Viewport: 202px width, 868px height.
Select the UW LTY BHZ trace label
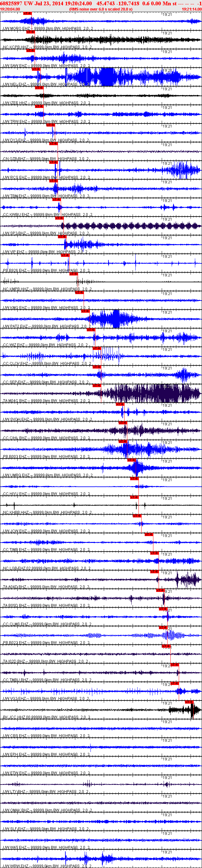pyautogui.click(x=46, y=791)
